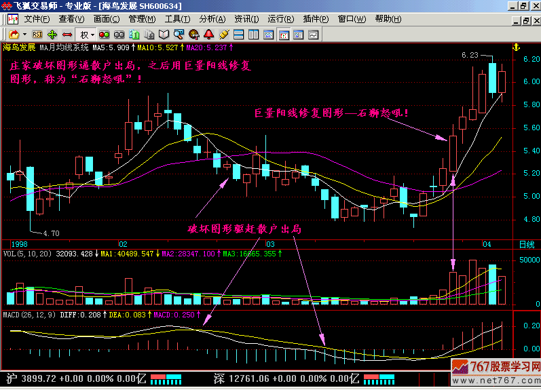Toggle the two-column split view button

(253, 34)
